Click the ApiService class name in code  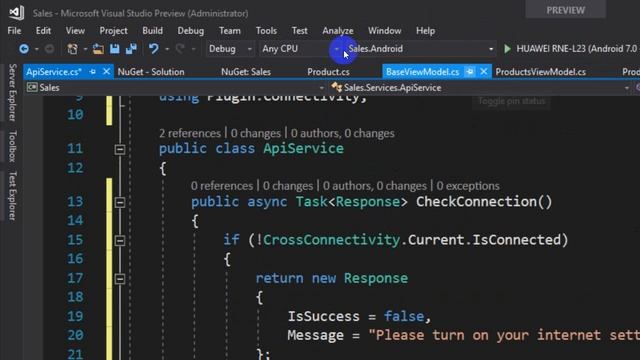tap(303, 149)
